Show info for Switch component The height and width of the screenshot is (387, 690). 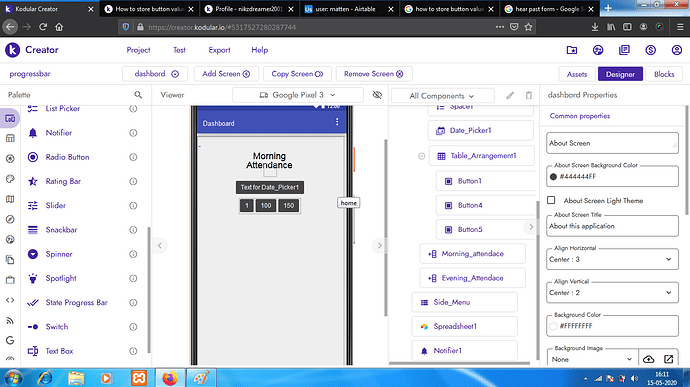(x=133, y=327)
